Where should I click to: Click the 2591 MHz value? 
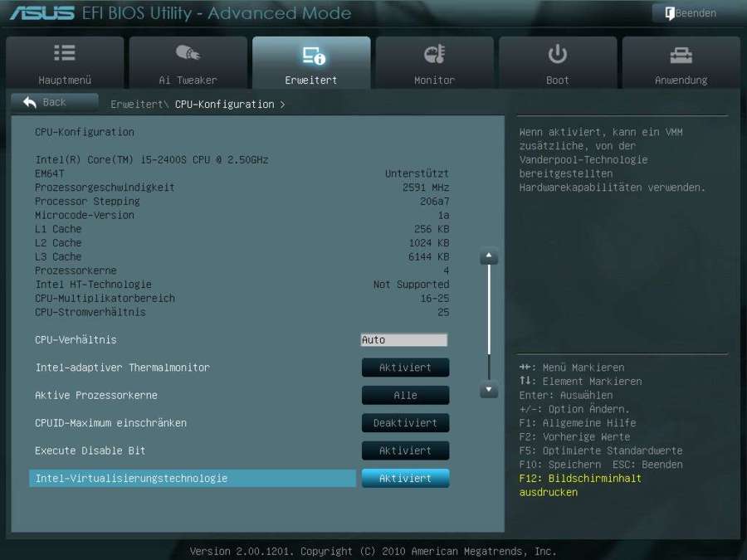point(426,187)
